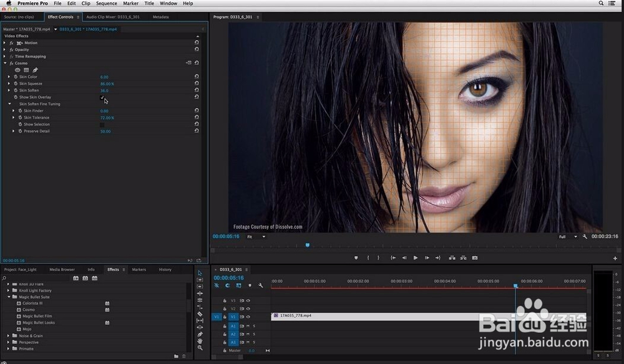Open the Full playback resolution dropdown
The width and height of the screenshot is (624, 364).
[x=568, y=236]
